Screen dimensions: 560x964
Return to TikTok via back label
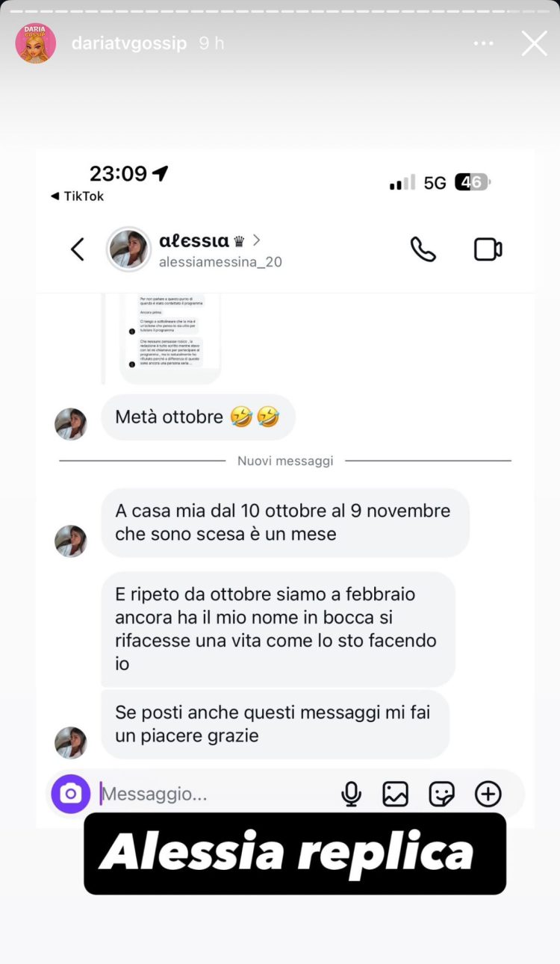78,196
